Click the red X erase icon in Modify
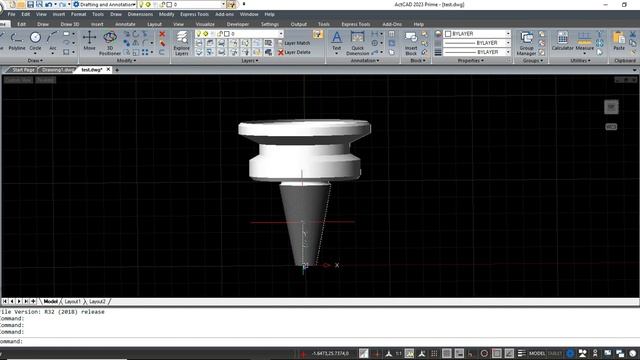The image size is (640, 360). 162,34
